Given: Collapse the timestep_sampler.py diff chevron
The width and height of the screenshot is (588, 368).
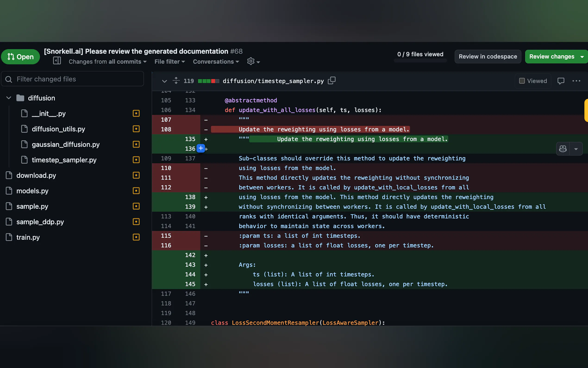Looking at the screenshot, I should click(165, 81).
